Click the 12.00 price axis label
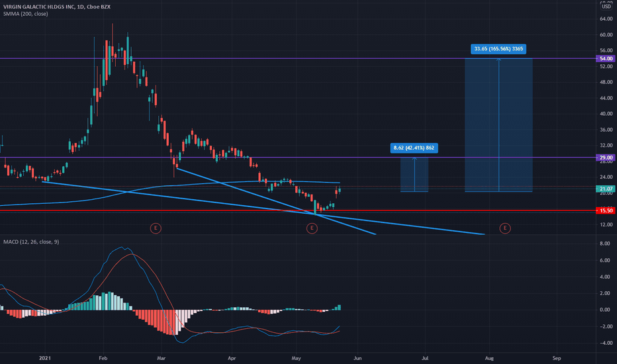The width and height of the screenshot is (617, 364). 606,224
